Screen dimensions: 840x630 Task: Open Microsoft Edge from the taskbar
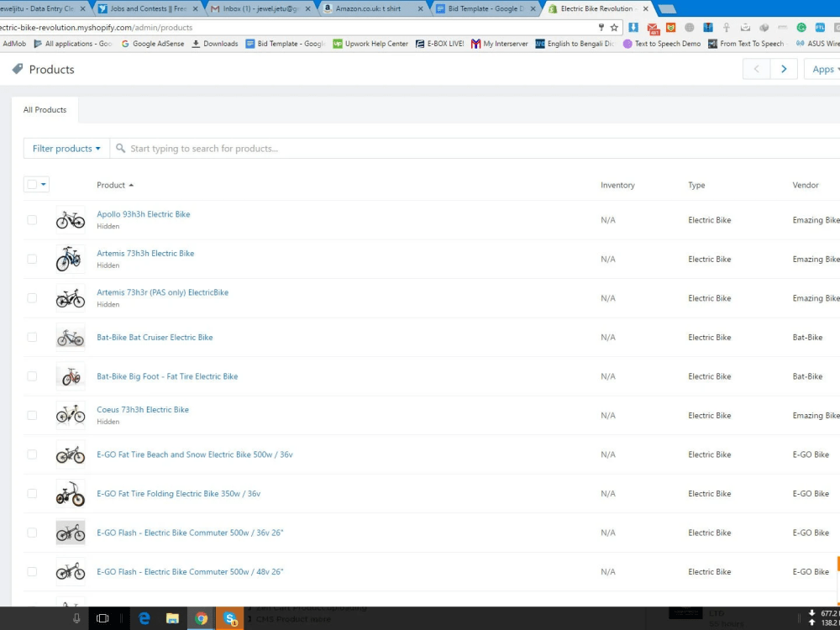[x=144, y=619]
